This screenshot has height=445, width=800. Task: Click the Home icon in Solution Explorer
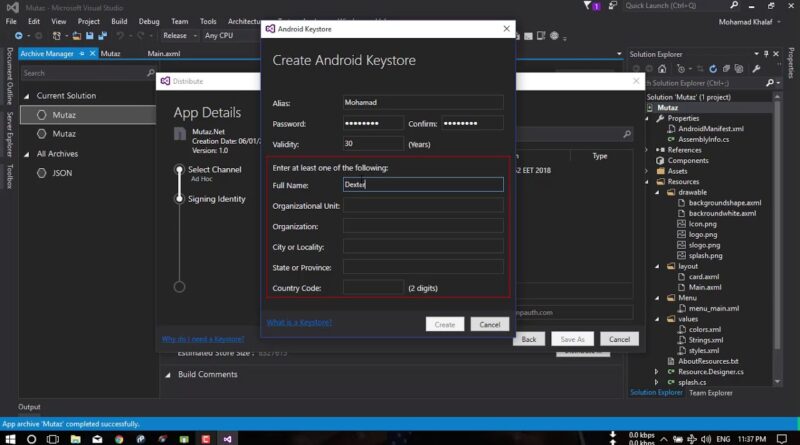tap(662, 69)
